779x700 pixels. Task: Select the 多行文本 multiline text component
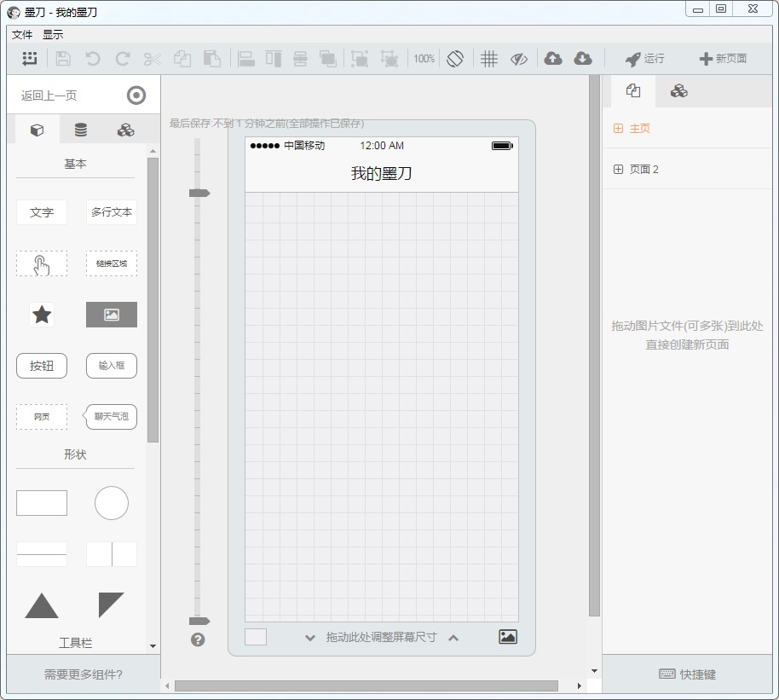pyautogui.click(x=112, y=212)
